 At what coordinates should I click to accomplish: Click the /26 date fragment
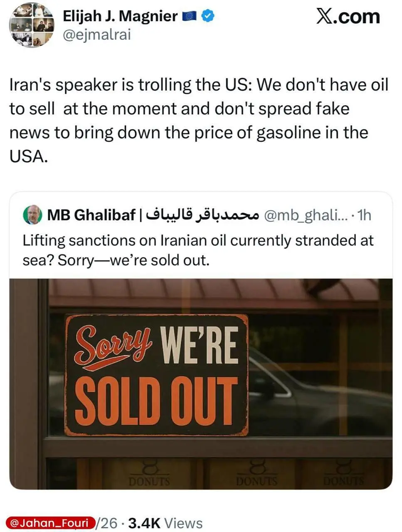[108, 523]
